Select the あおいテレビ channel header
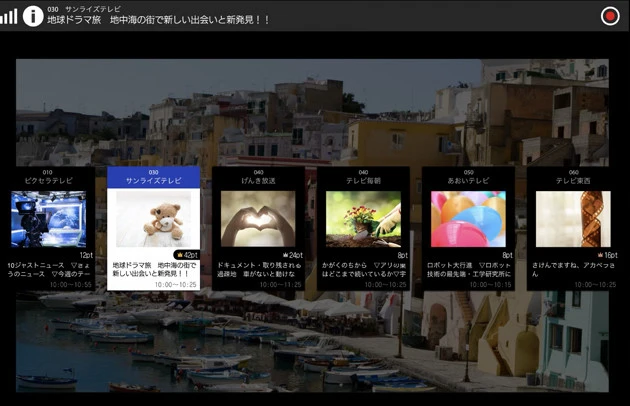 pyautogui.click(x=468, y=180)
